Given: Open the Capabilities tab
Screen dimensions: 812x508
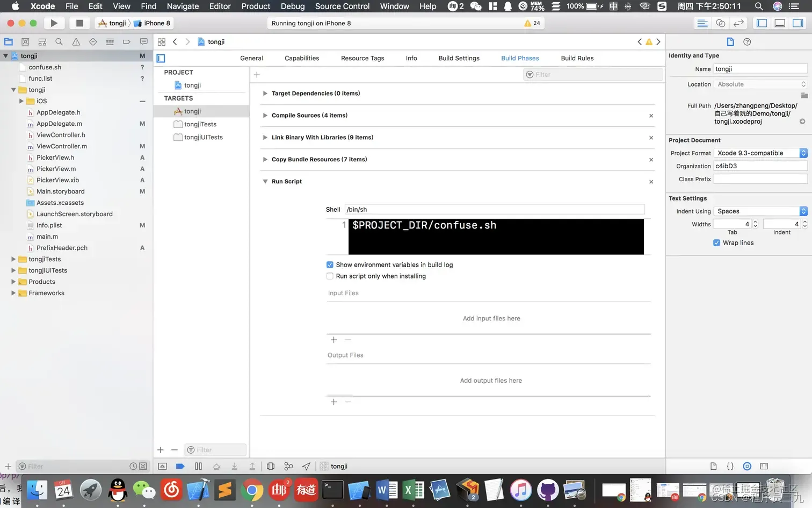Looking at the screenshot, I should 302,58.
